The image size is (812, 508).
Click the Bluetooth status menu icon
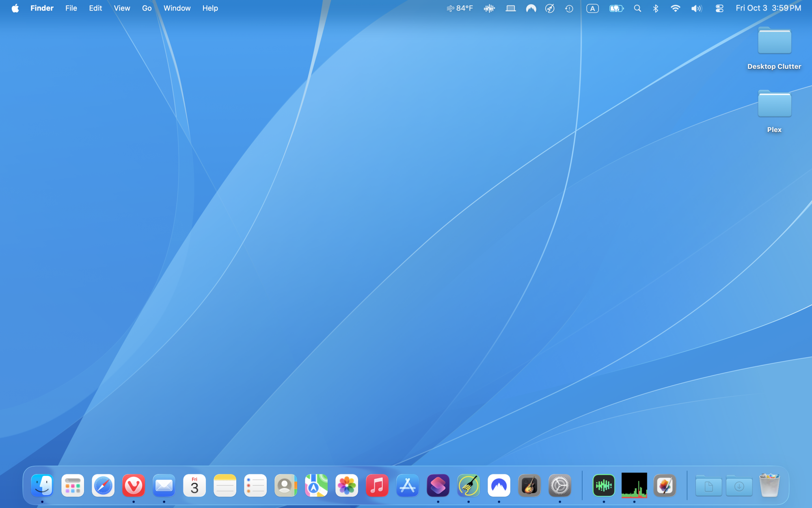click(x=656, y=8)
